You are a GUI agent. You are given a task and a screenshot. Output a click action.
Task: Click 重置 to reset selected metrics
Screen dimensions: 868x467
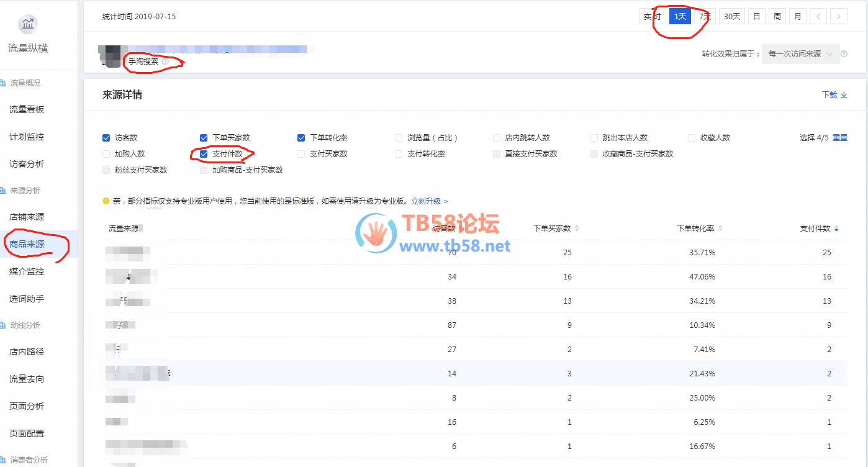pyautogui.click(x=839, y=138)
